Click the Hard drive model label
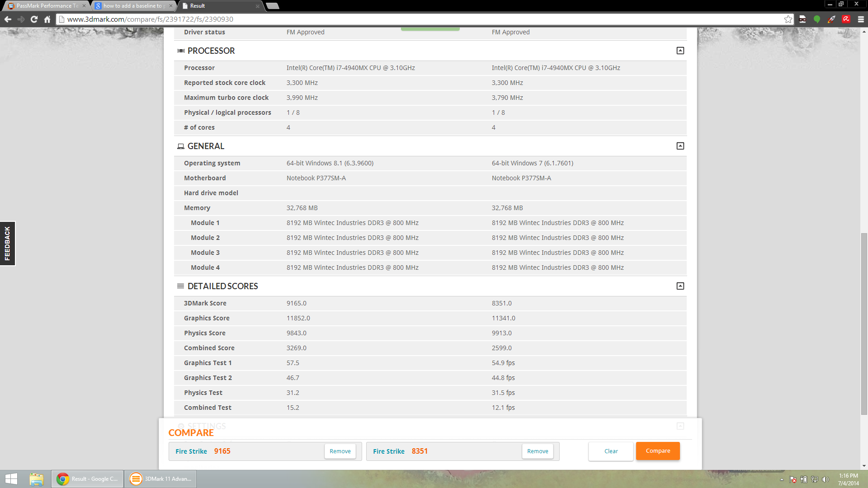The width and height of the screenshot is (868, 488). click(211, 193)
